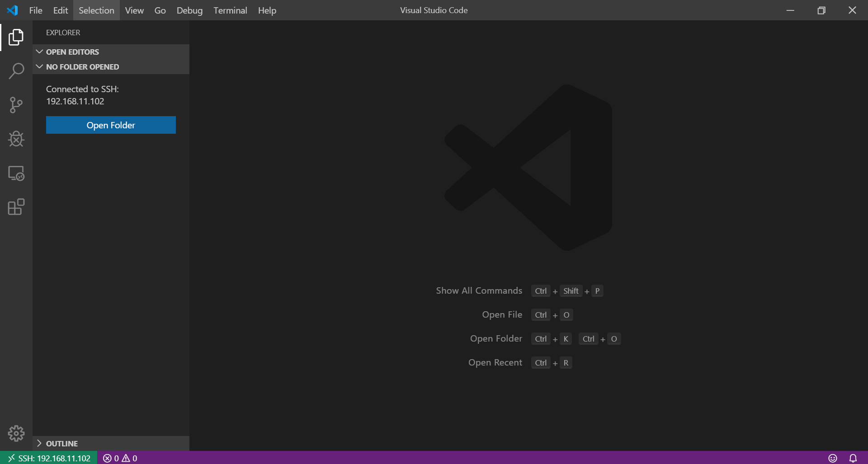Screen dimensions: 868x464
Task: Click the 'Open File' hint text
Action: [x=502, y=314]
